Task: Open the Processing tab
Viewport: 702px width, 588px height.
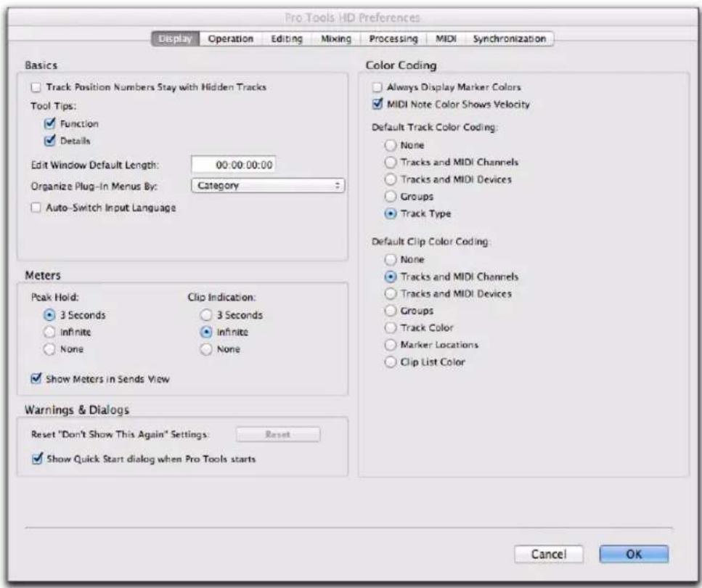Action: click(393, 39)
